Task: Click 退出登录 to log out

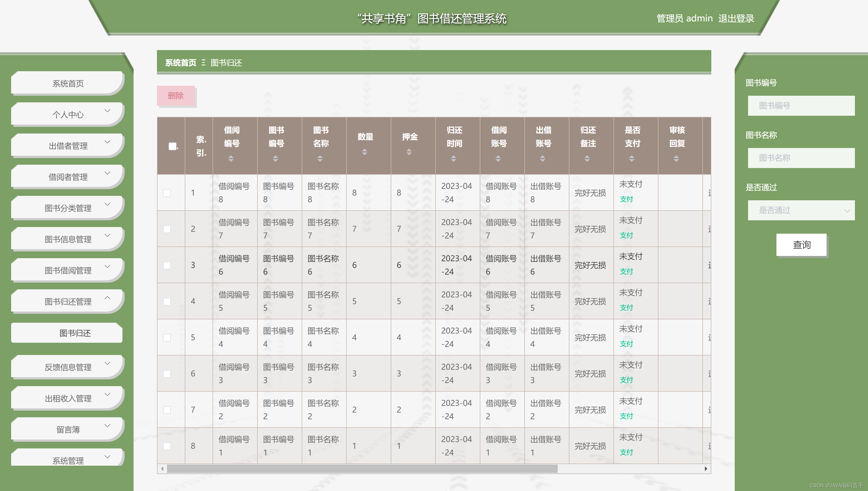Action: point(736,19)
